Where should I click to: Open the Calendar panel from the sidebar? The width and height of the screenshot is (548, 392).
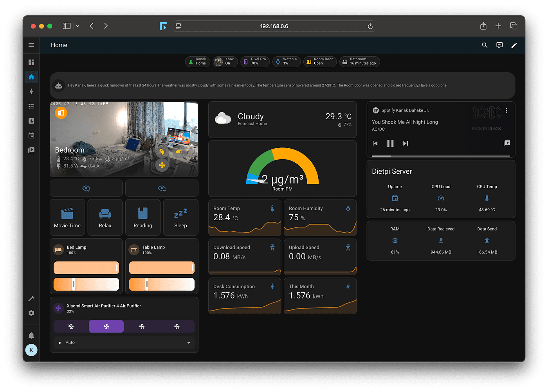(x=31, y=135)
